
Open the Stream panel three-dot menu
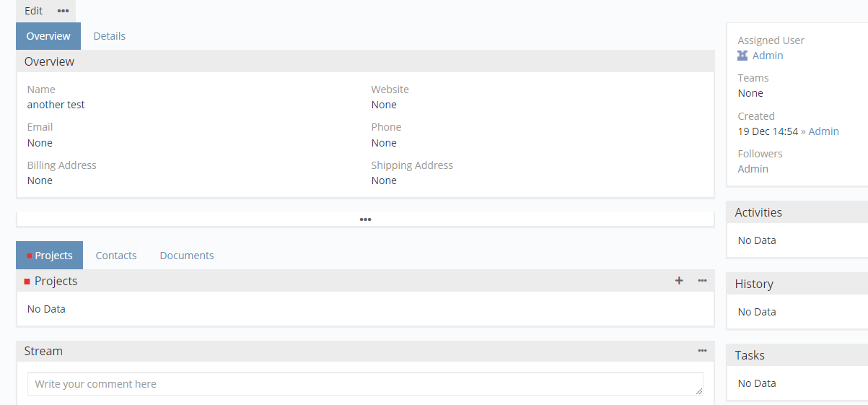pyautogui.click(x=702, y=351)
